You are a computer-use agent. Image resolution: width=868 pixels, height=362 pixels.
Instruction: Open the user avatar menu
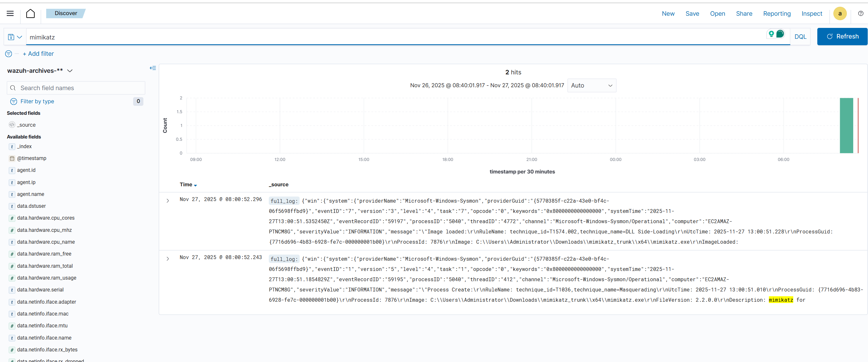point(840,13)
